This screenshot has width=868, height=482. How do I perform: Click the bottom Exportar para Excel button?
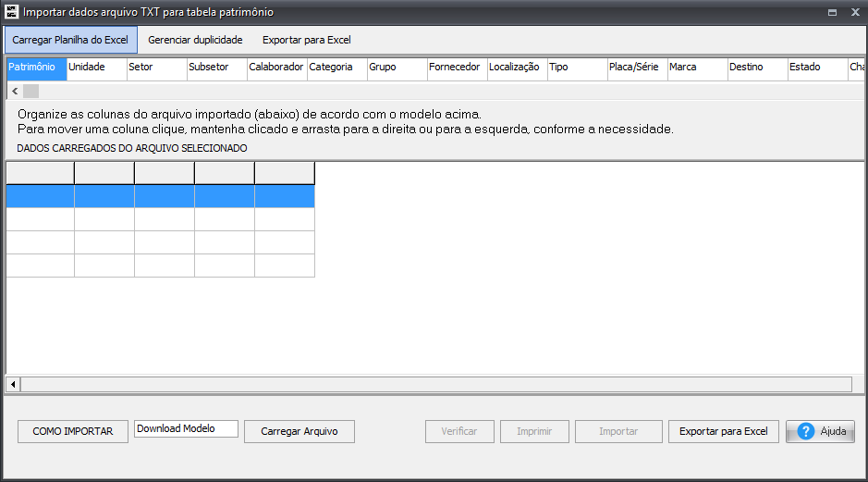point(723,432)
